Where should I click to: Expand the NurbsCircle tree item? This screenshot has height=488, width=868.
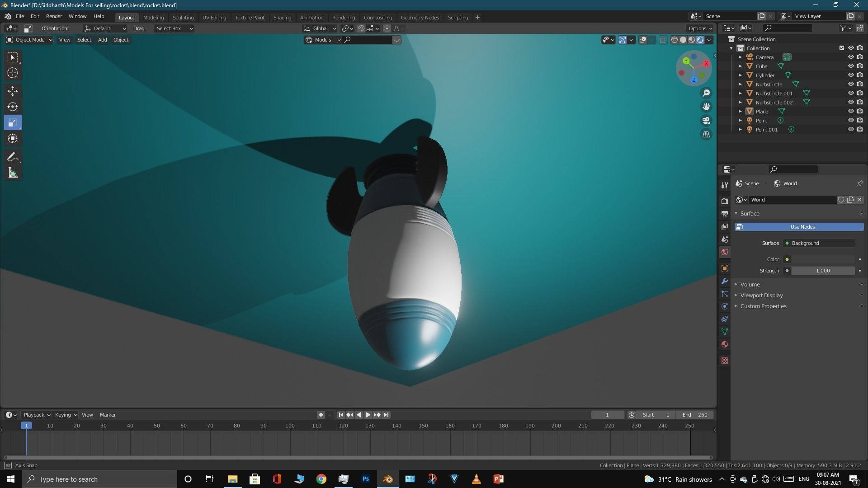pyautogui.click(x=740, y=84)
